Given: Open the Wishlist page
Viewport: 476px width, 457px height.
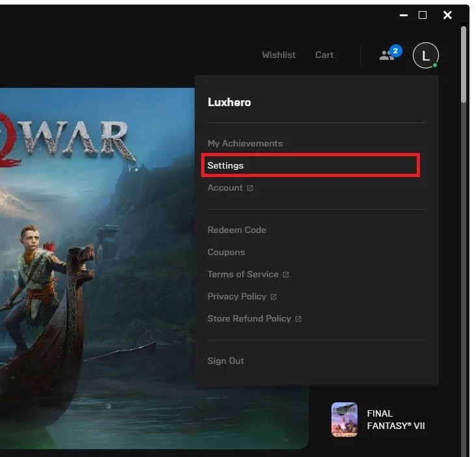Looking at the screenshot, I should [x=279, y=55].
